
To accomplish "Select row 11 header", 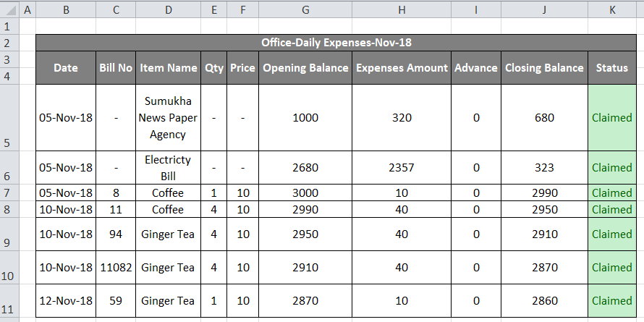I will pos(9,300).
